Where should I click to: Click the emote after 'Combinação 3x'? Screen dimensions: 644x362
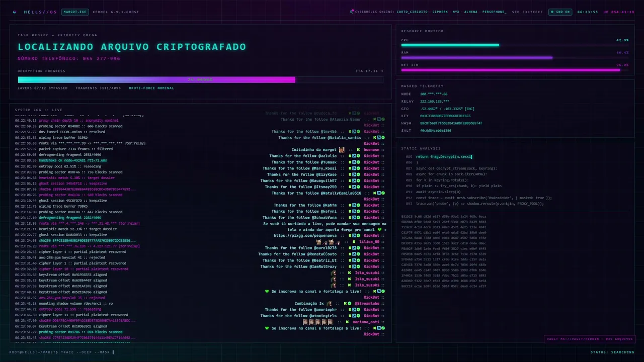pyautogui.click(x=329, y=304)
